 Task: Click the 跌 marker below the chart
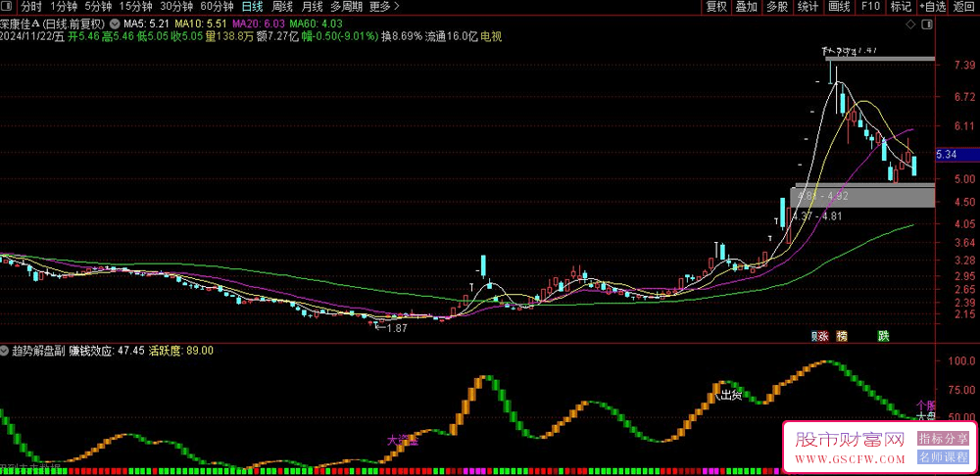click(883, 336)
